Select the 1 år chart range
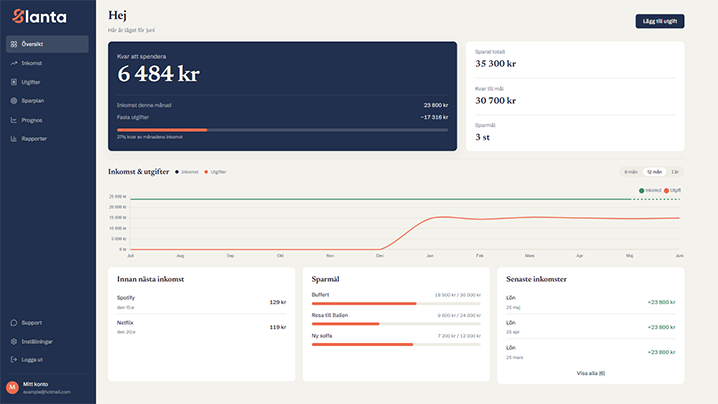 tap(675, 172)
